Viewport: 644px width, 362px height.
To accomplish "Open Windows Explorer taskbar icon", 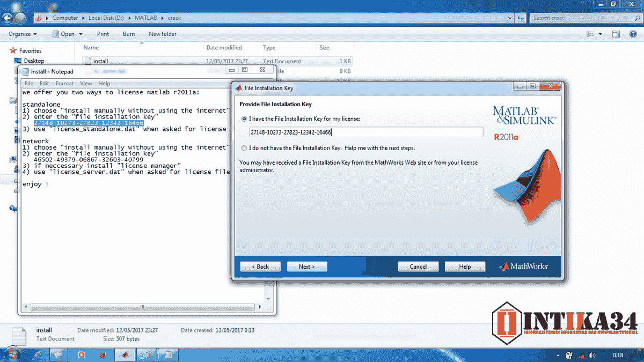I will point(58,354).
